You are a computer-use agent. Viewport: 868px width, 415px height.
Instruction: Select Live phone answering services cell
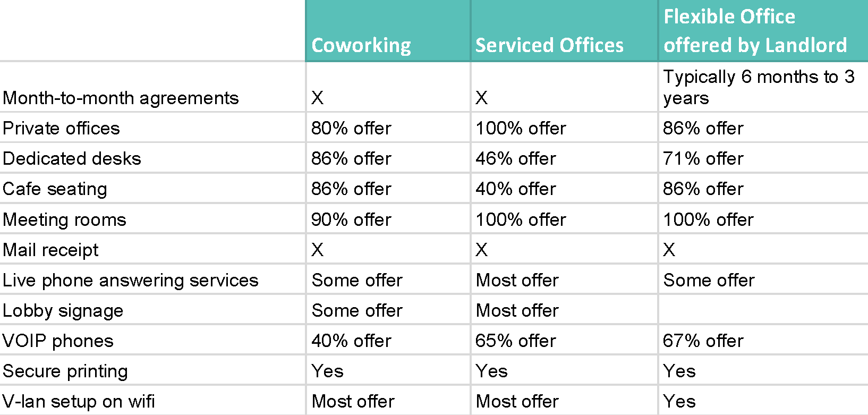tap(152, 280)
